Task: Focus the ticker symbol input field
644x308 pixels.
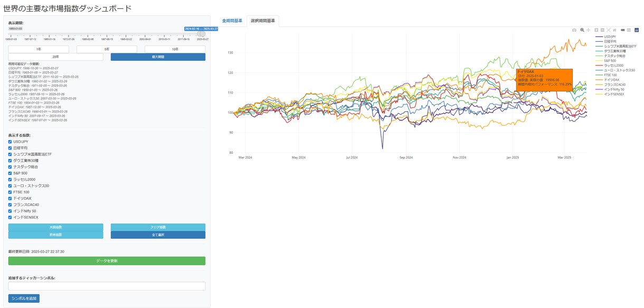Action: pos(107,286)
